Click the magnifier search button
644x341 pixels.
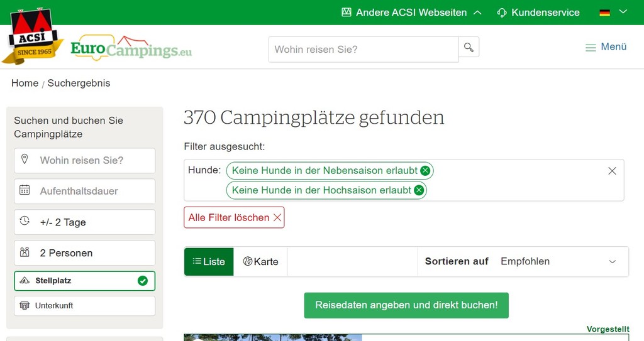tap(469, 47)
